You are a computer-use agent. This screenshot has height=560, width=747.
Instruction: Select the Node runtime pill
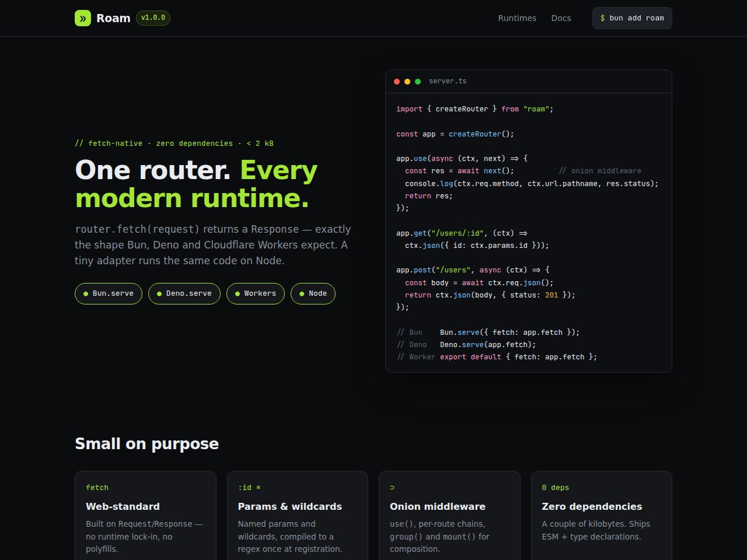313,293
